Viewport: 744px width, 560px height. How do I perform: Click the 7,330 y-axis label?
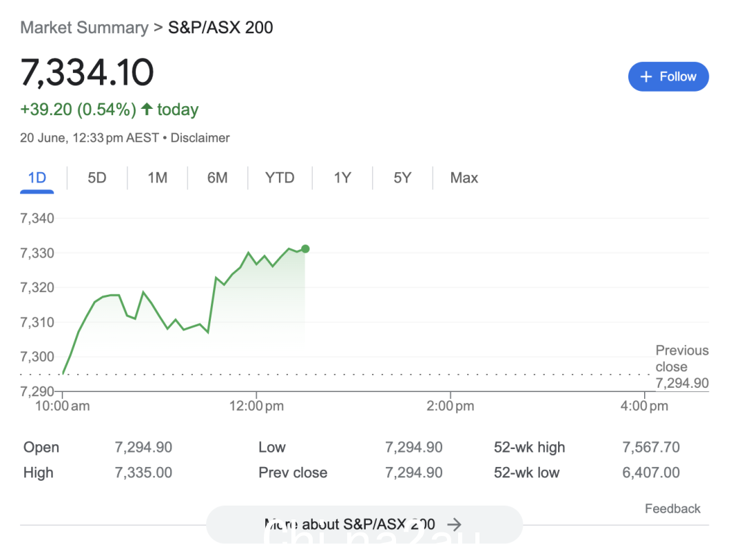pos(37,253)
